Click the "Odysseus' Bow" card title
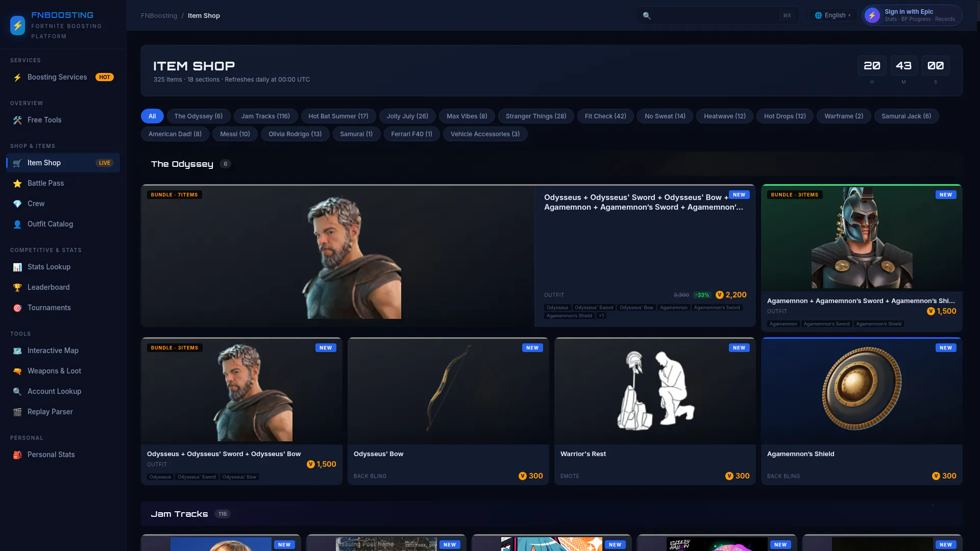The width and height of the screenshot is (980, 551). tap(378, 454)
